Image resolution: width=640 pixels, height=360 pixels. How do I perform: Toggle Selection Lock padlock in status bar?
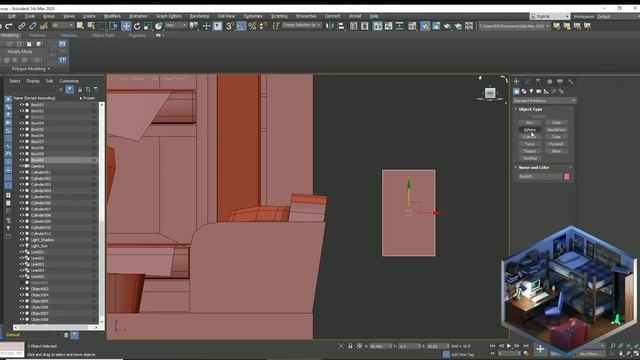point(350,346)
